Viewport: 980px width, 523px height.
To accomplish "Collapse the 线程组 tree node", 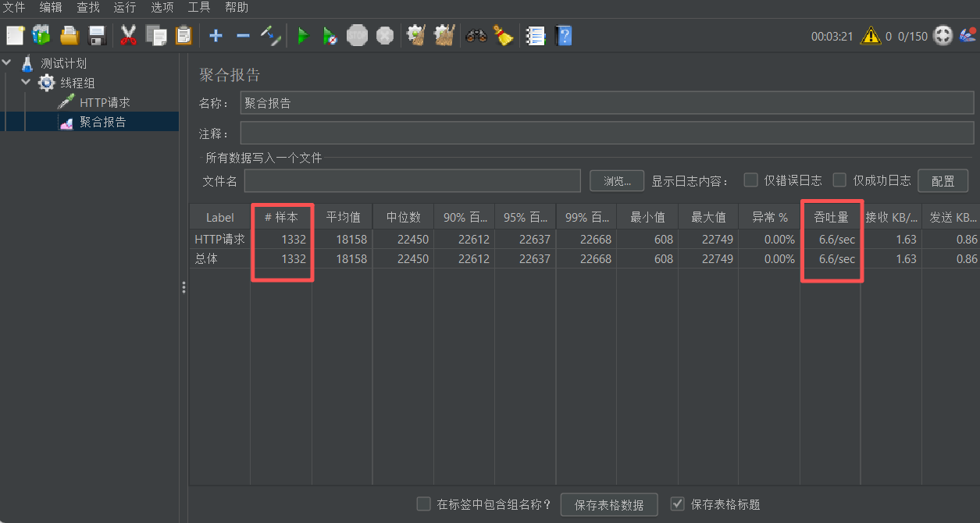I will coord(25,82).
